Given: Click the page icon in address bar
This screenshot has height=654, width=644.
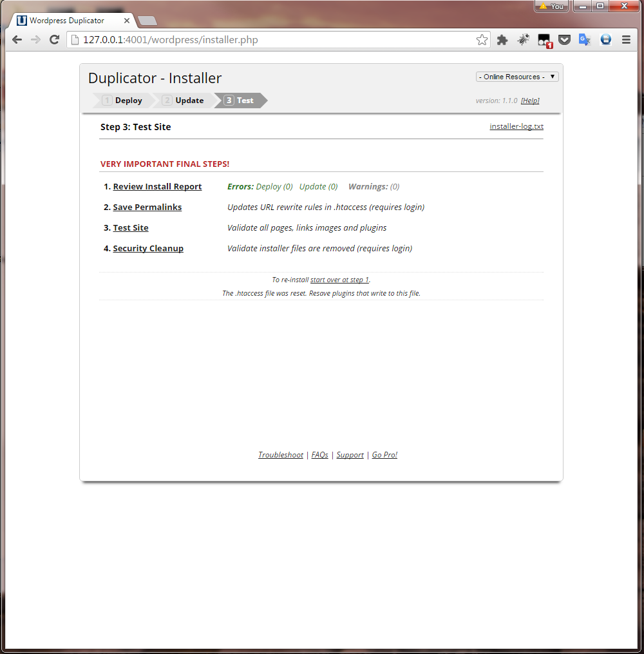Looking at the screenshot, I should point(75,39).
